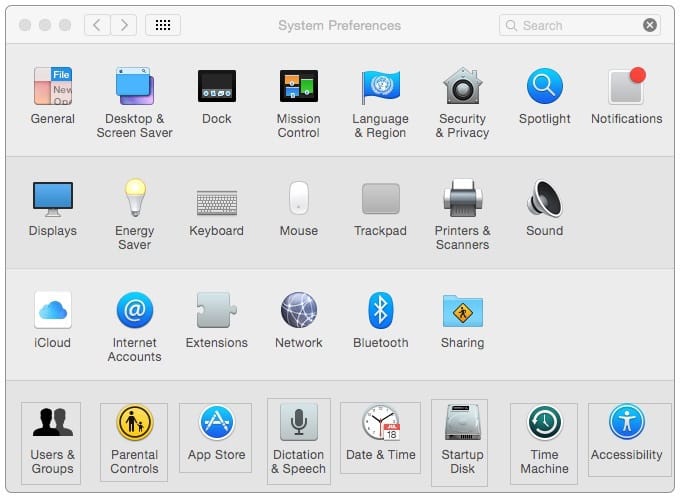Open the Accessibility pane

coord(627,423)
